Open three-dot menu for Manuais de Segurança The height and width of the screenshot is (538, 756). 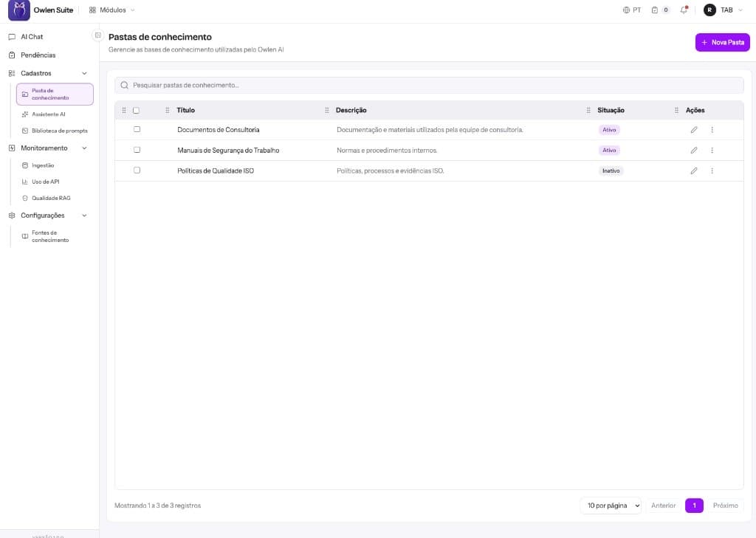(x=712, y=151)
